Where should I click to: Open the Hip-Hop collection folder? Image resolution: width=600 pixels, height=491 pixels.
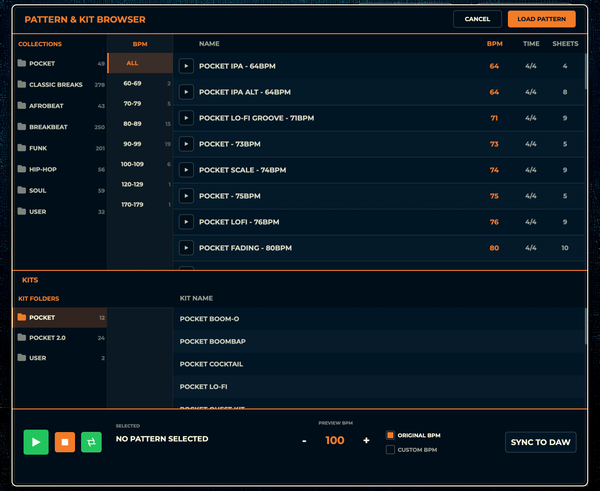click(60, 169)
